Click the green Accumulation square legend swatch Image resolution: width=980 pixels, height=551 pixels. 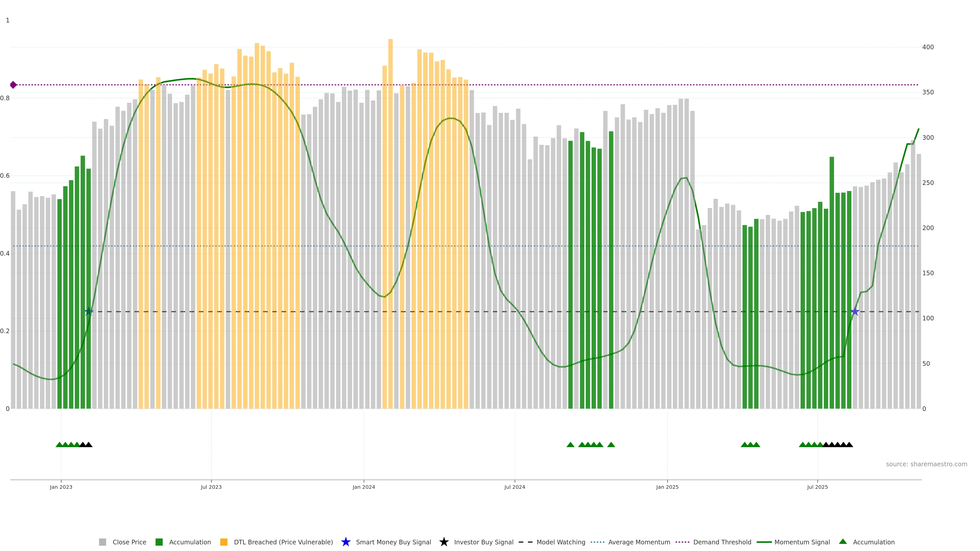(159, 542)
